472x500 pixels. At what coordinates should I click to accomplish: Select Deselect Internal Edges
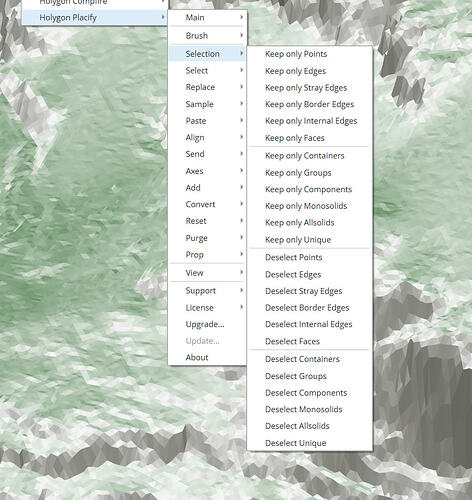coord(309,324)
